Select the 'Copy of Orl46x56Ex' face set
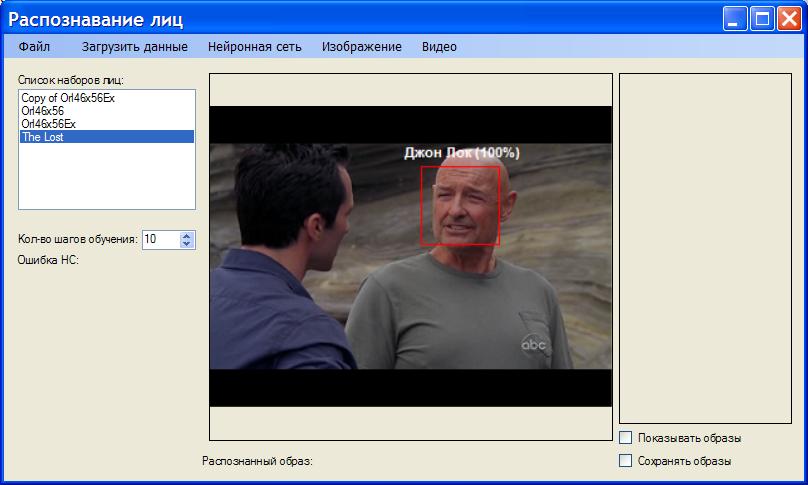 tap(107, 97)
